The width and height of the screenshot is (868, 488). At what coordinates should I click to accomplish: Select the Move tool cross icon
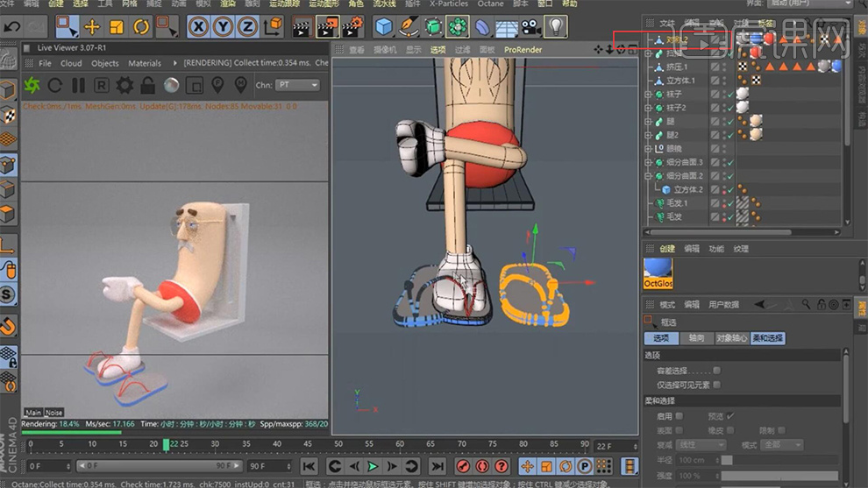(92, 26)
